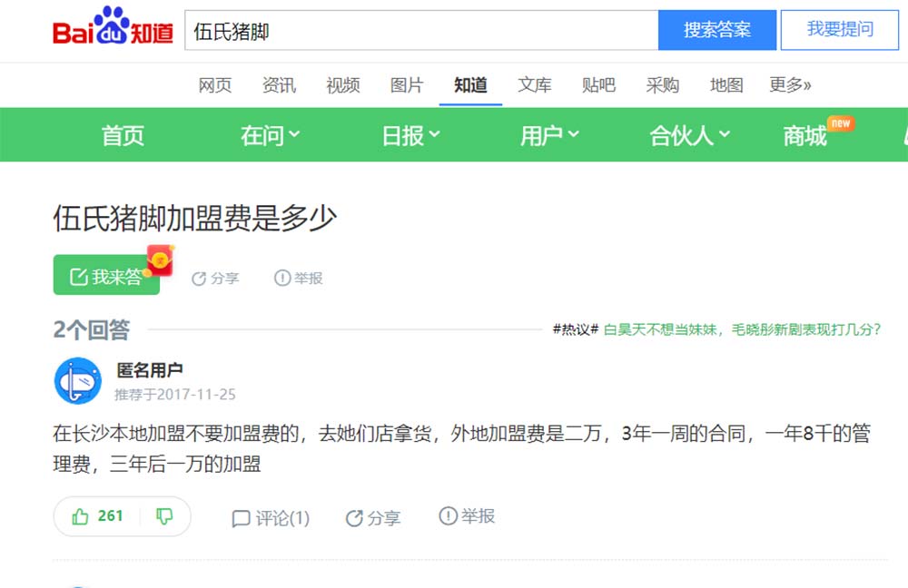Expand the 日报 dropdown menu
908x588 pixels.
pos(410,135)
